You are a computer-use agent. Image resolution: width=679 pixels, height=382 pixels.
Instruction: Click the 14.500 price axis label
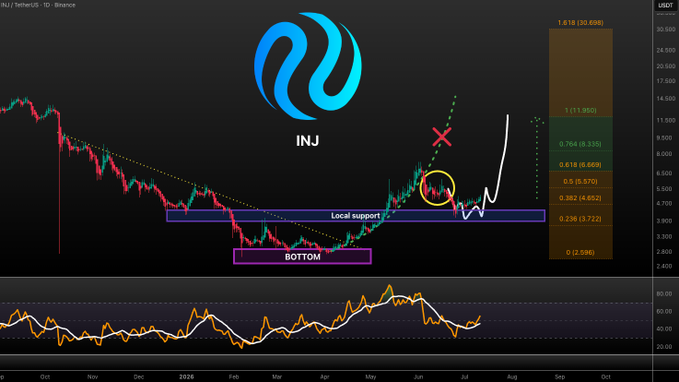click(x=666, y=99)
